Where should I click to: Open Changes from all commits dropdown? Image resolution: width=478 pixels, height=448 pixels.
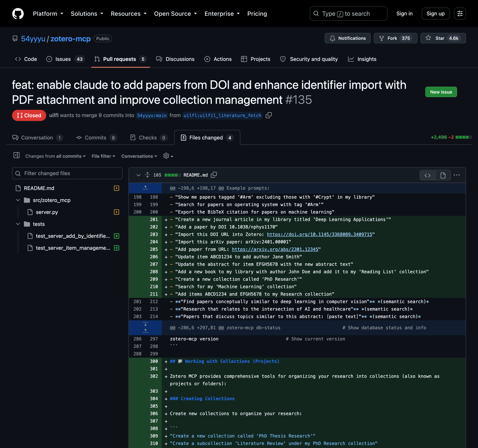(x=56, y=156)
